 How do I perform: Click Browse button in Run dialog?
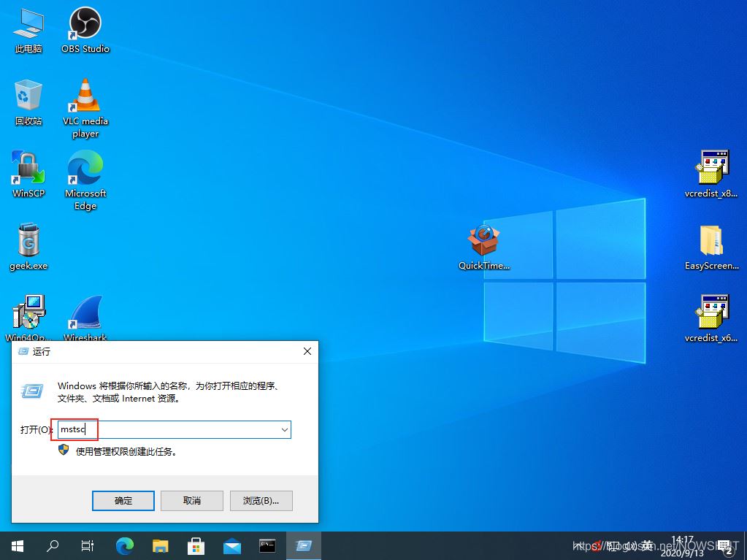point(261,500)
